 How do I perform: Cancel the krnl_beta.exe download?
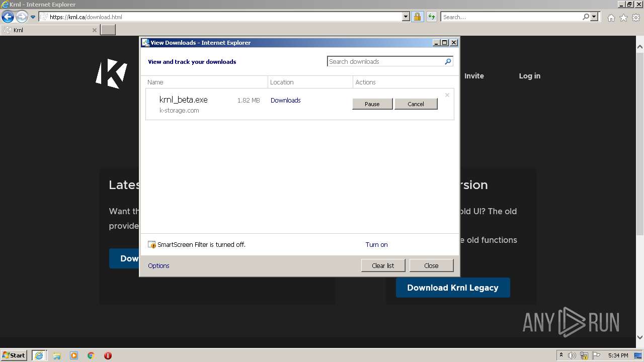(x=416, y=104)
